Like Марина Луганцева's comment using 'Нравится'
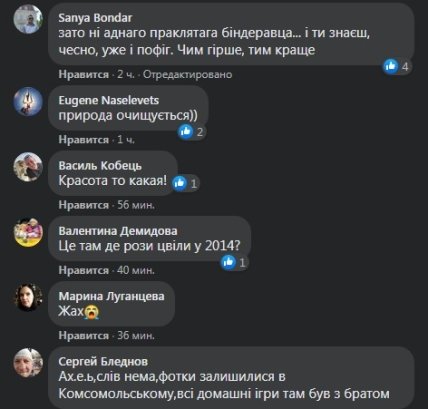The height and width of the screenshot is (409, 428). click(84, 336)
